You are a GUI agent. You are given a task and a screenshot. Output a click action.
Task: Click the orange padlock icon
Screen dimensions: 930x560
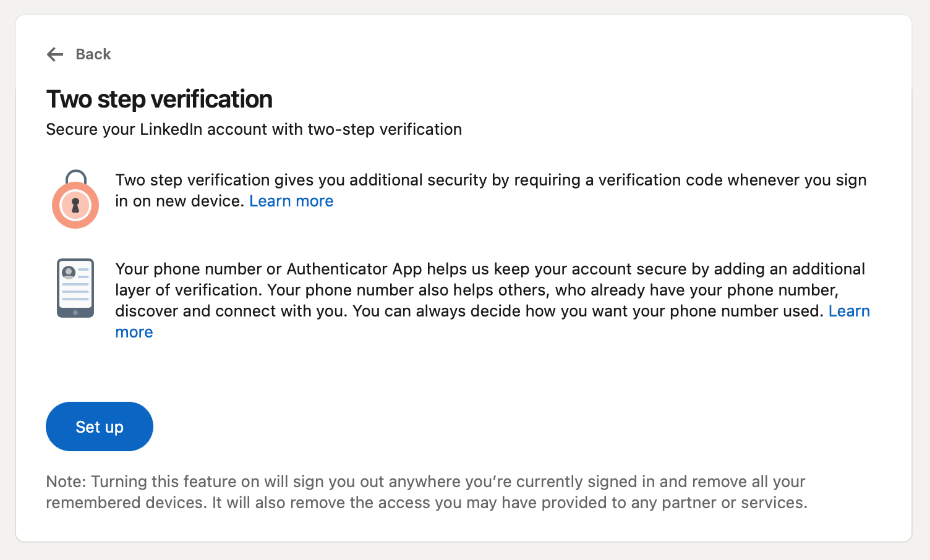point(75,199)
